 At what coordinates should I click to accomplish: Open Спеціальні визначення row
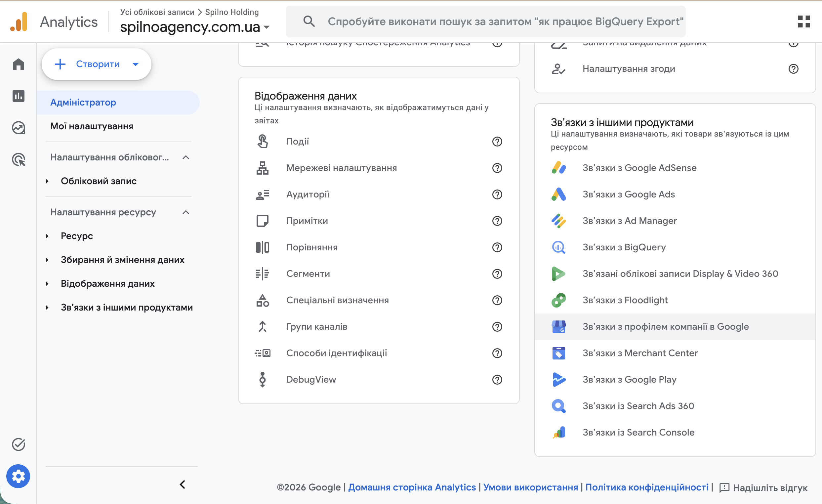point(379,300)
